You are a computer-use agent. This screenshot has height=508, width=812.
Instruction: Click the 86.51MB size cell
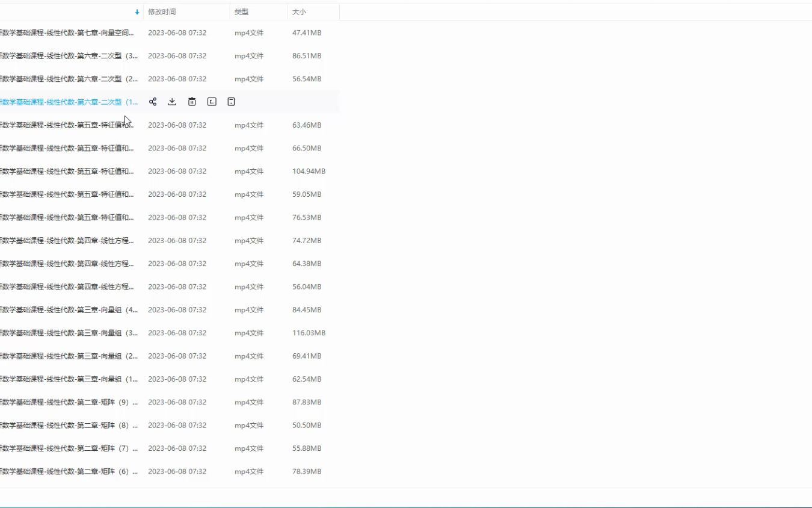click(307, 56)
